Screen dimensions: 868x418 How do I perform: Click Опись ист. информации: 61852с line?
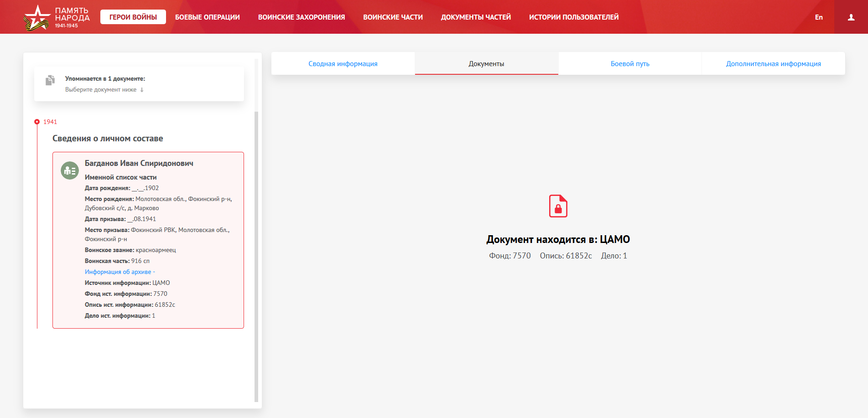130,304
